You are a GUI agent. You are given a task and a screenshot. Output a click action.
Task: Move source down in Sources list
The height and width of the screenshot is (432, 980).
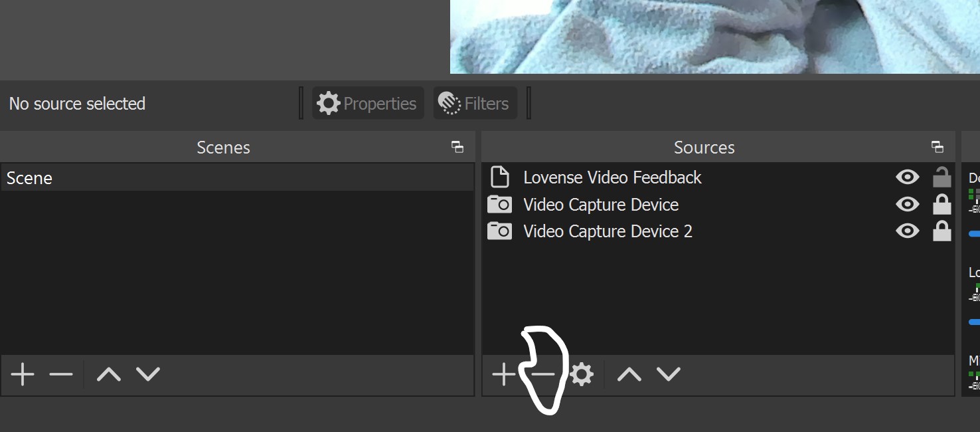669,375
